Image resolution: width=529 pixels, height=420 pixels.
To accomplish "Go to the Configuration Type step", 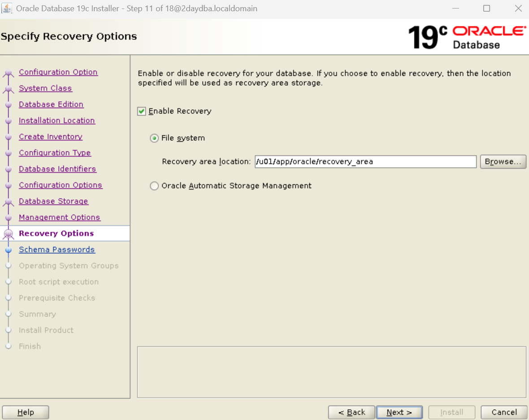I will tap(55, 153).
